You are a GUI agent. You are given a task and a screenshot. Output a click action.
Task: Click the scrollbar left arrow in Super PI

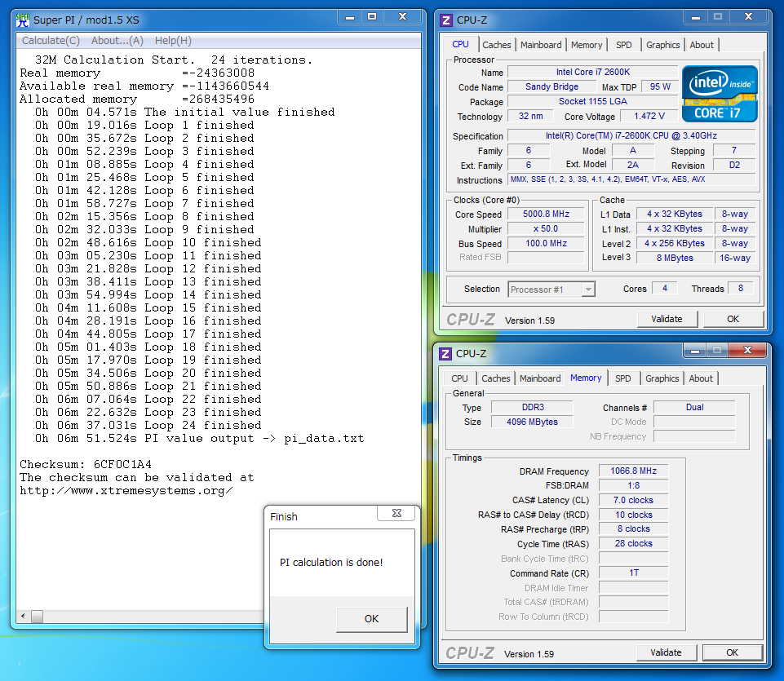[23, 616]
